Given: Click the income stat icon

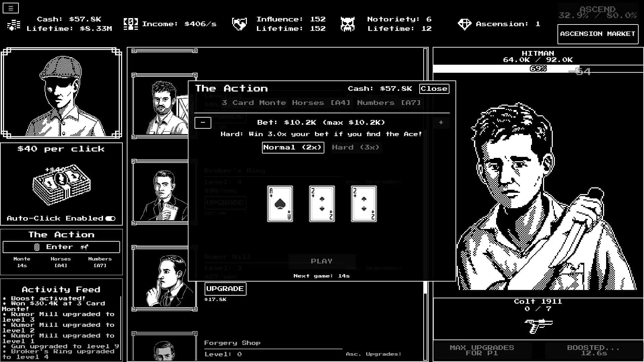Looking at the screenshot, I should pyautogui.click(x=130, y=24).
